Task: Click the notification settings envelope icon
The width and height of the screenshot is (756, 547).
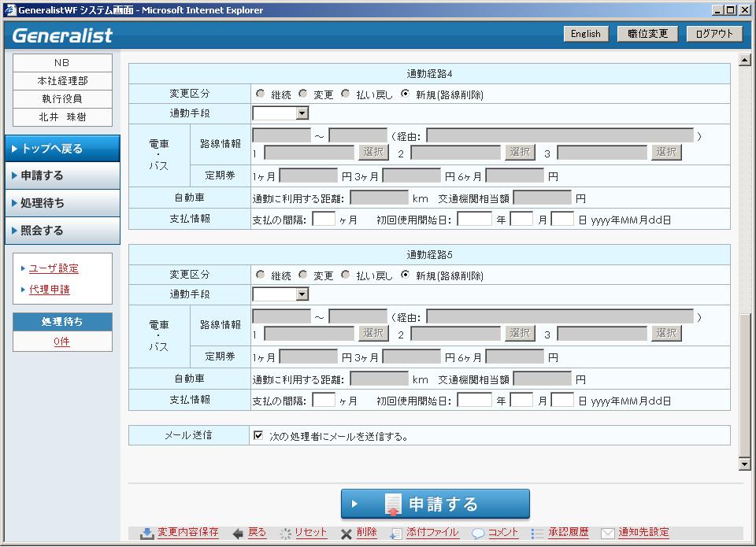Action: (607, 533)
